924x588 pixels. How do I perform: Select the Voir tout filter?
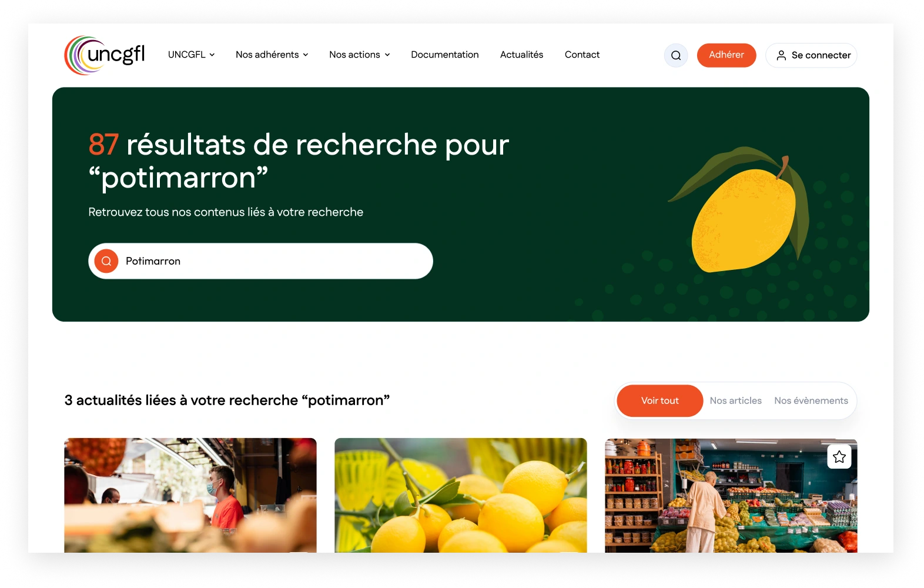click(x=660, y=401)
